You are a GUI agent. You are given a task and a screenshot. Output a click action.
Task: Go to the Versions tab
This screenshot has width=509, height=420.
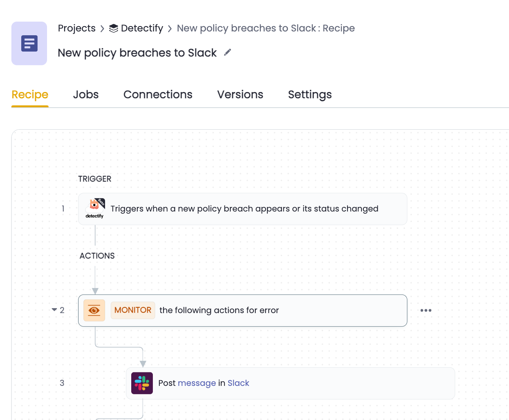coord(240,94)
